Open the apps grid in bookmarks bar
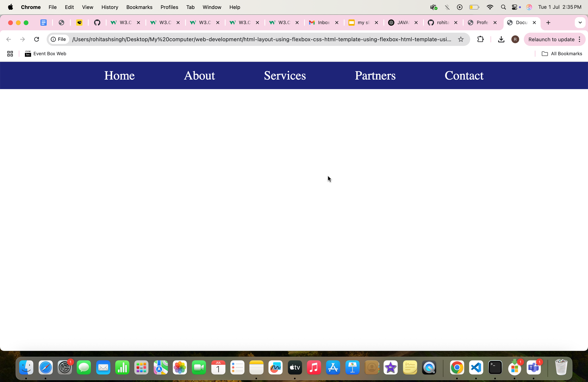Screen dimensions: 588x382 [x=10, y=54]
